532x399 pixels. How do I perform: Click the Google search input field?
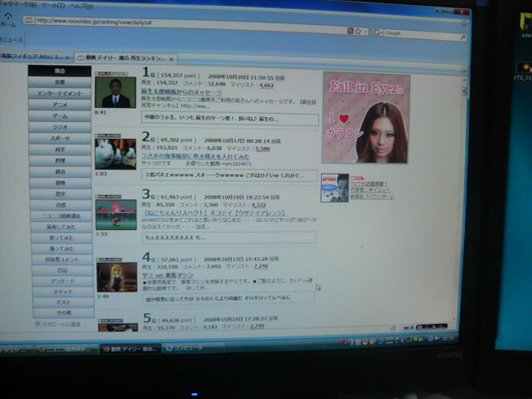[421, 34]
